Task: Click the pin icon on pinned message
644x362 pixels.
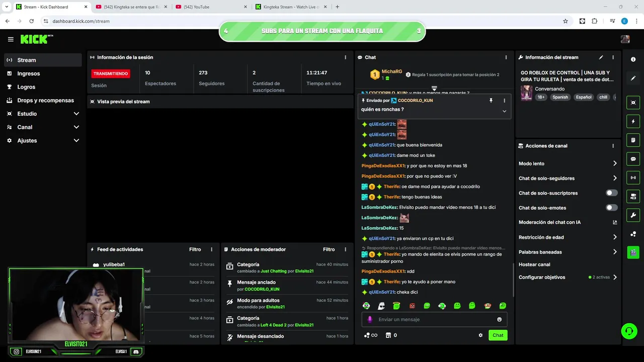Action: point(491,101)
